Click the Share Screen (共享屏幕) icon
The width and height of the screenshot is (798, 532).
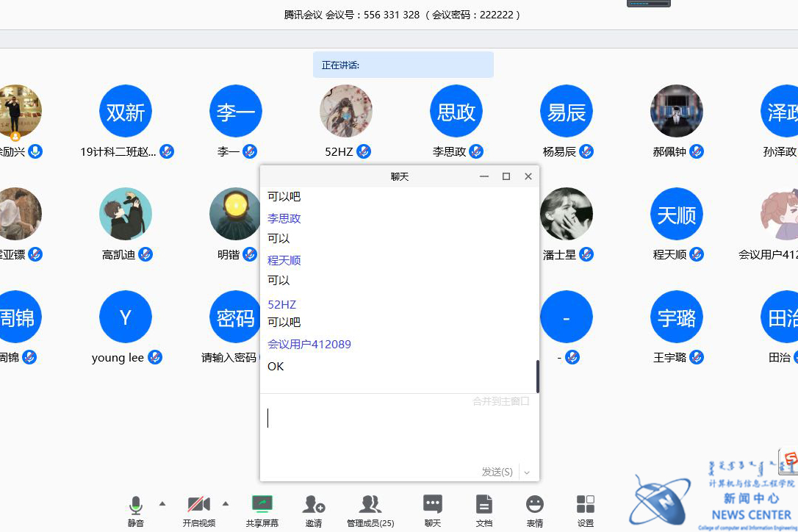262,504
